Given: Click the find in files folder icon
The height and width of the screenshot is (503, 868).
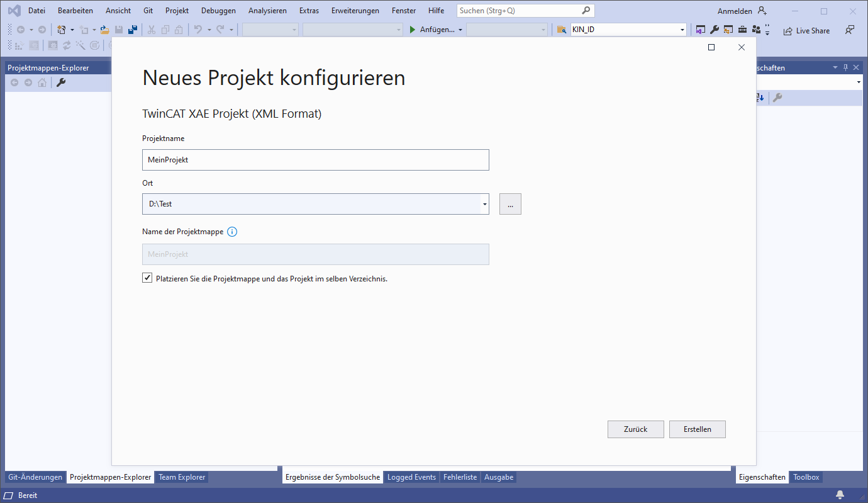Looking at the screenshot, I should point(562,30).
